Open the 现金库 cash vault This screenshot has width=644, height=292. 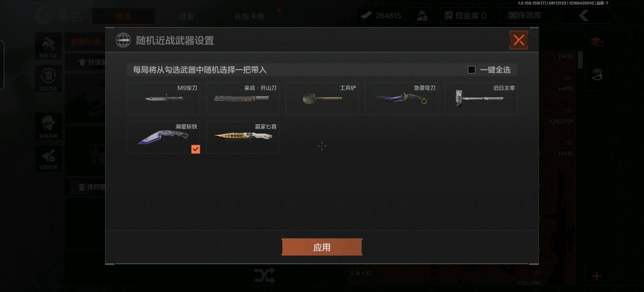[465, 15]
